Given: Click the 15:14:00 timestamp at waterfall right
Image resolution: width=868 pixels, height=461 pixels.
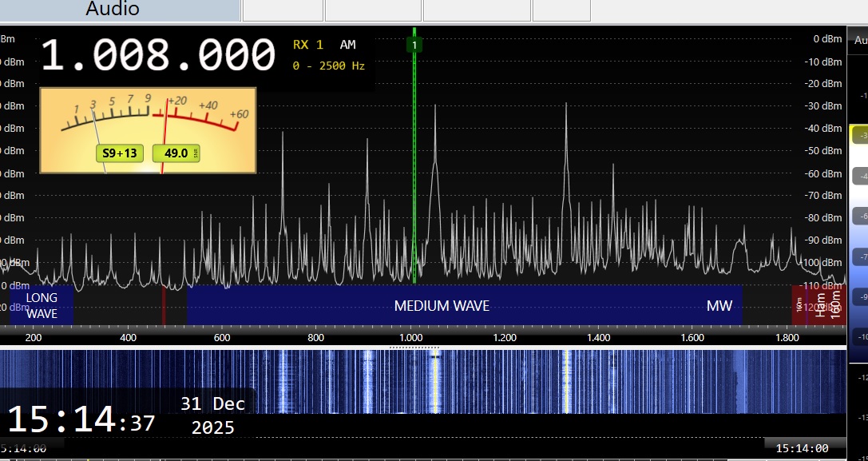Looking at the screenshot, I should (x=802, y=448).
